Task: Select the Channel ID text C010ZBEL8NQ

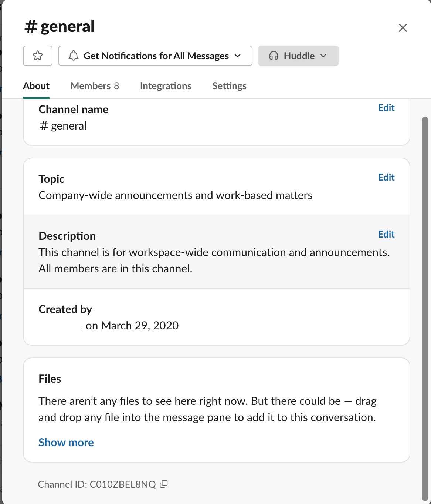Action: coord(123,484)
